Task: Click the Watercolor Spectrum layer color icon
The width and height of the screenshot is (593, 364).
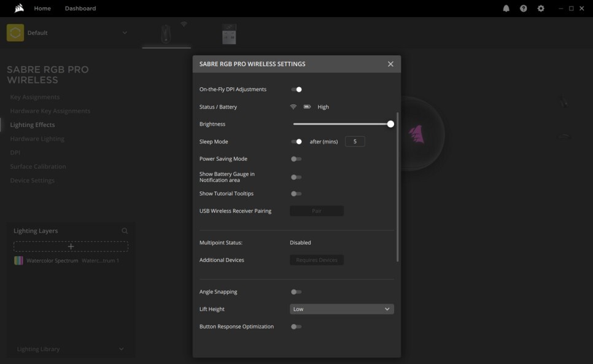Action: click(x=18, y=260)
